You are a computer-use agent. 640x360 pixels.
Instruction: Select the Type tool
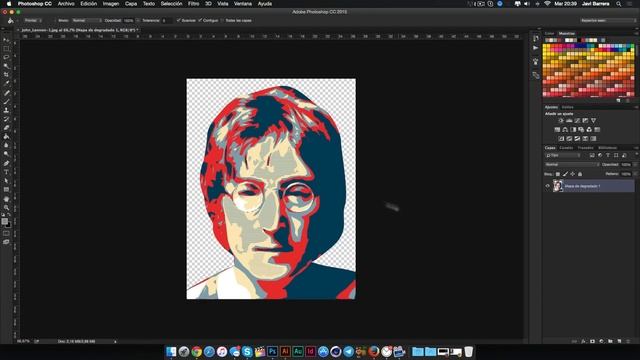6,171
